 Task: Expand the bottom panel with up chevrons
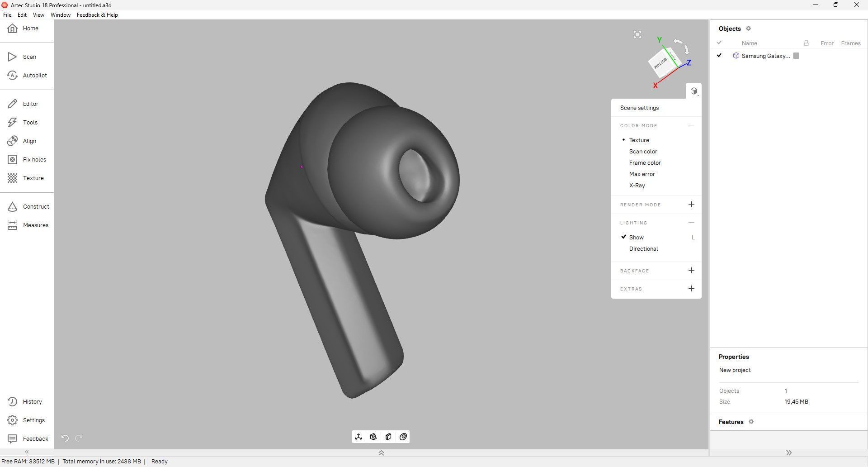[381, 453]
